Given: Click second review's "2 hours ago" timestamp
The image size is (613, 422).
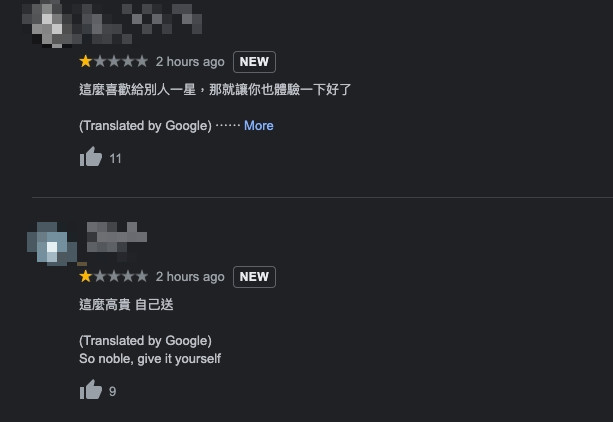Looking at the screenshot, I should pos(190,276).
